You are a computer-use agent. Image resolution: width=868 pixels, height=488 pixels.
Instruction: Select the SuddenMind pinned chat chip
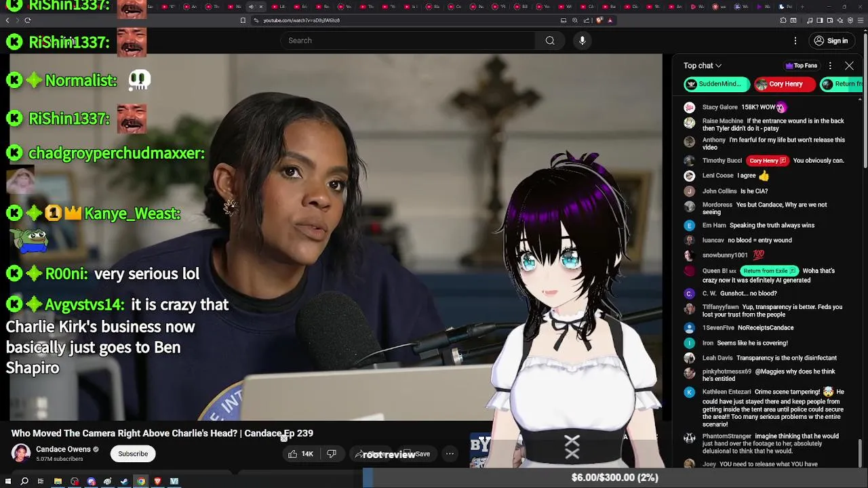[716, 84]
